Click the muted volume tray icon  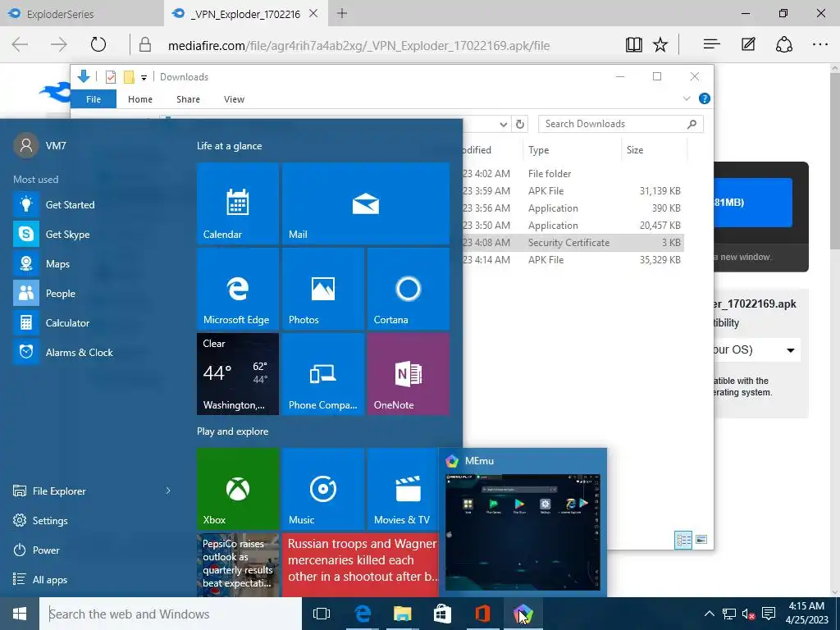click(749, 614)
